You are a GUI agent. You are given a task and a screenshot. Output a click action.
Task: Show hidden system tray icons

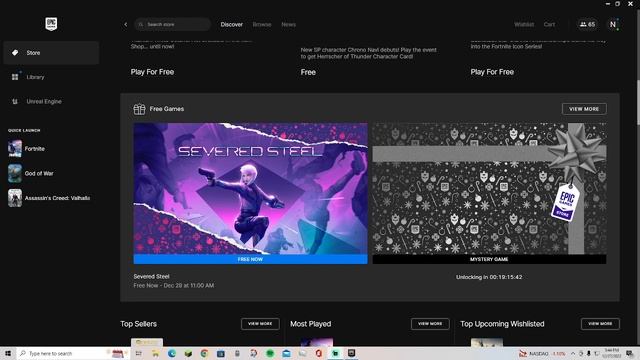pyautogui.click(x=573, y=353)
